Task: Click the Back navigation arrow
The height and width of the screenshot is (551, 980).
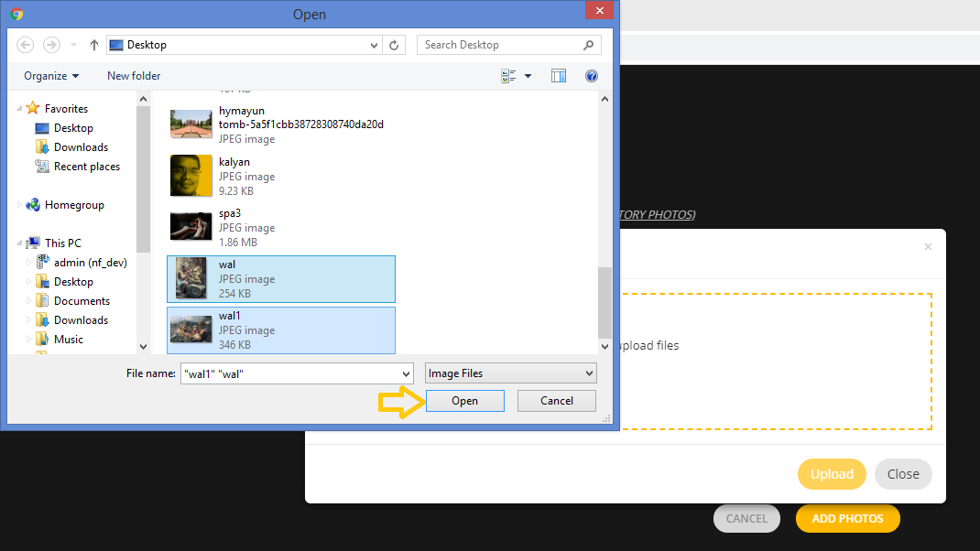Action: (x=26, y=45)
